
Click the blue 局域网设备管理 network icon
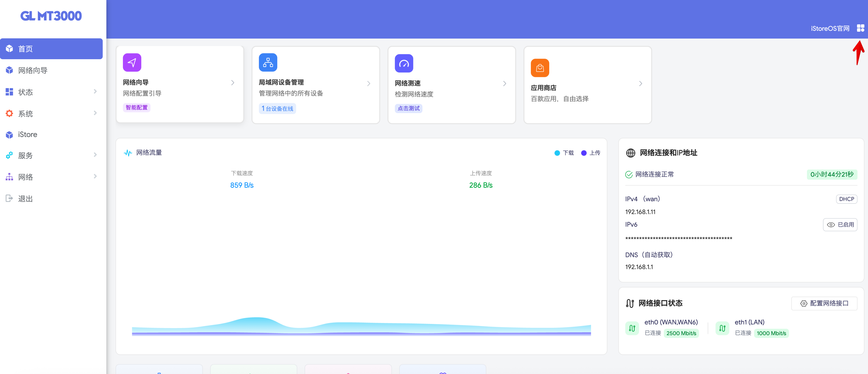coord(268,63)
